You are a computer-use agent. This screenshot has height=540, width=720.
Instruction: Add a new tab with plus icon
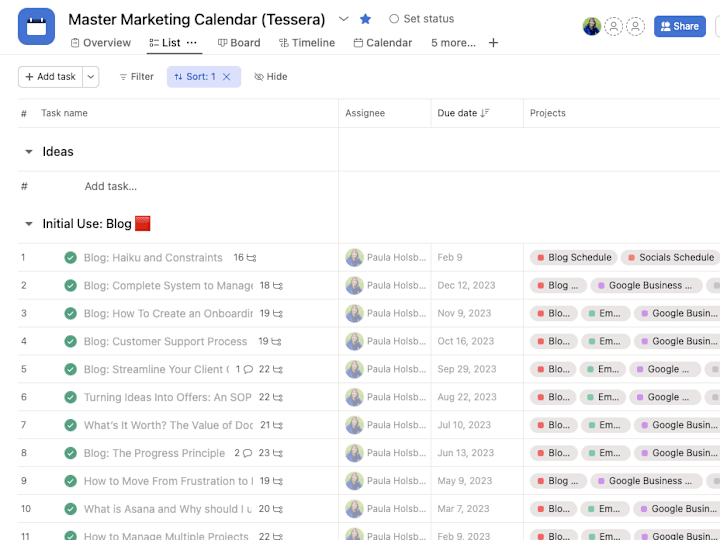(493, 43)
